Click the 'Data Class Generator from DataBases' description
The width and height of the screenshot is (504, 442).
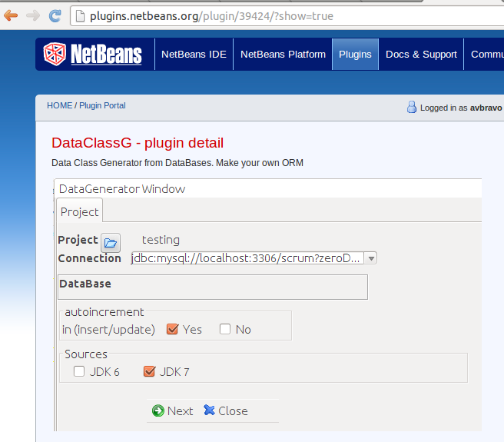(177, 163)
